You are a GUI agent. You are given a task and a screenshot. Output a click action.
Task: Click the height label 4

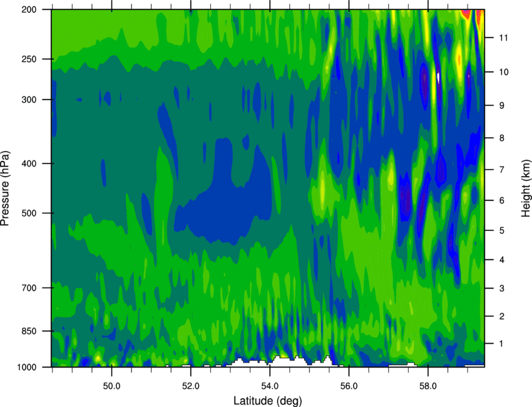pyautogui.click(x=501, y=260)
